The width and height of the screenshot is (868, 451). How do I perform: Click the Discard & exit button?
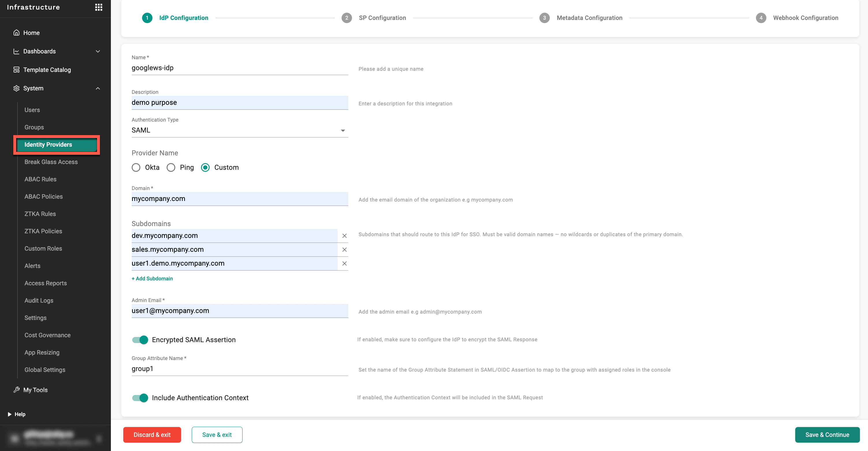(152, 435)
